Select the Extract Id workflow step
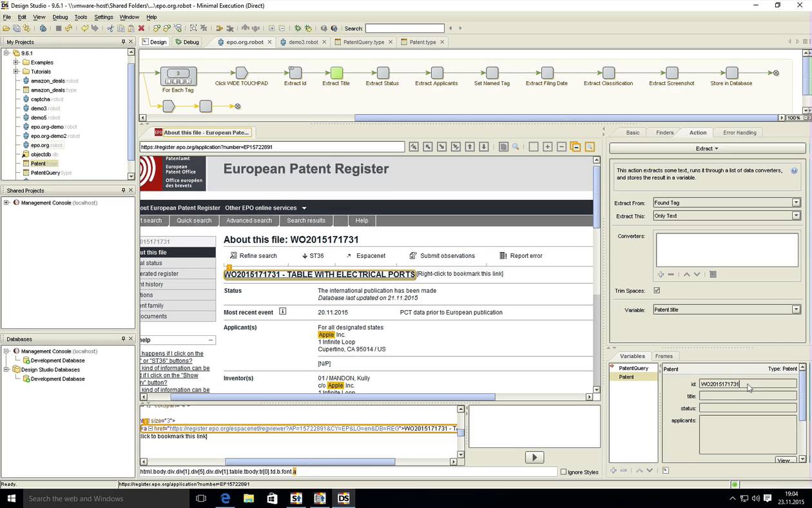812x508 pixels. click(x=295, y=73)
